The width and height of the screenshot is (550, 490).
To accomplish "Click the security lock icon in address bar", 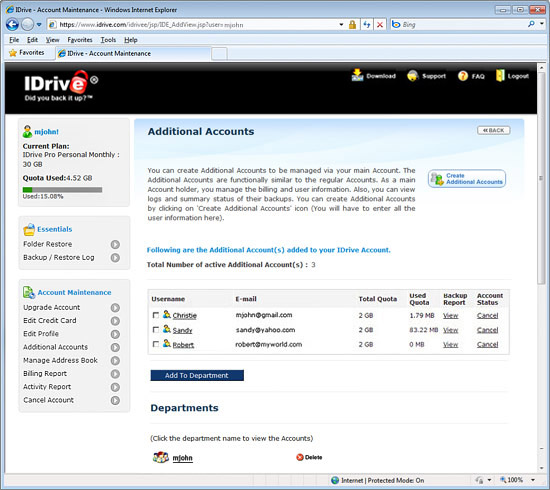I will tap(352, 25).
